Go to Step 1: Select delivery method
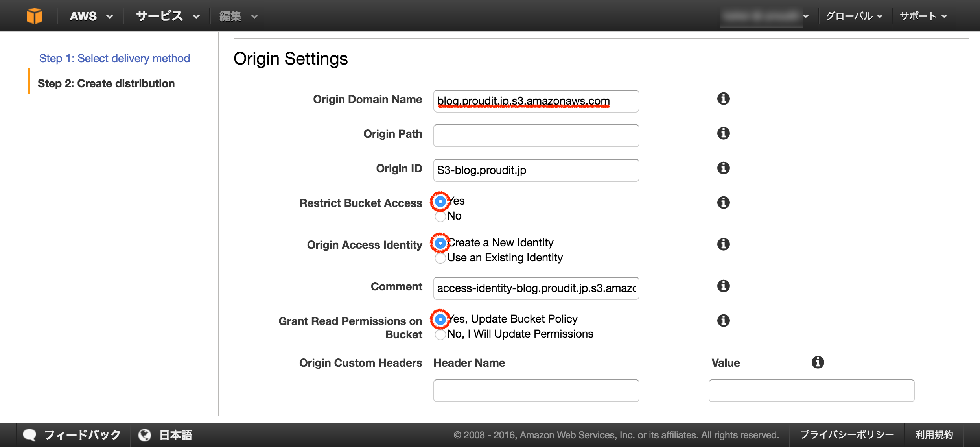 (x=114, y=58)
